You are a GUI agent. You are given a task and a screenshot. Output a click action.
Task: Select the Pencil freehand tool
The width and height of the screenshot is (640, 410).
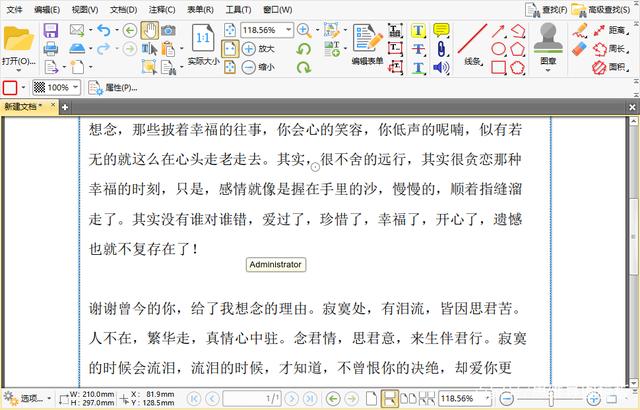[580, 30]
